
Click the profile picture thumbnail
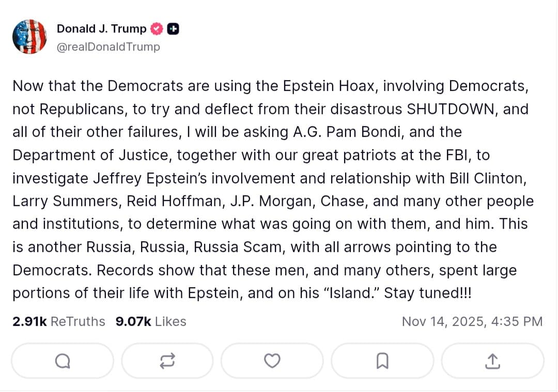[x=29, y=37]
